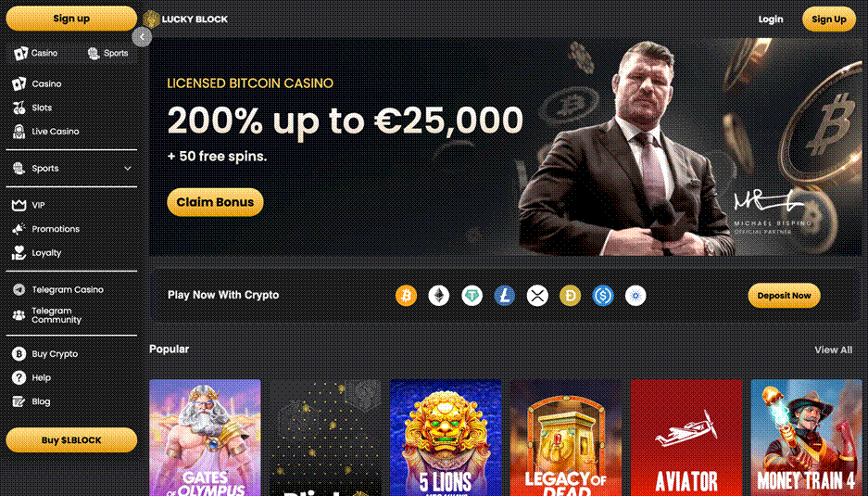Click the Cardano coin icon

(635, 296)
